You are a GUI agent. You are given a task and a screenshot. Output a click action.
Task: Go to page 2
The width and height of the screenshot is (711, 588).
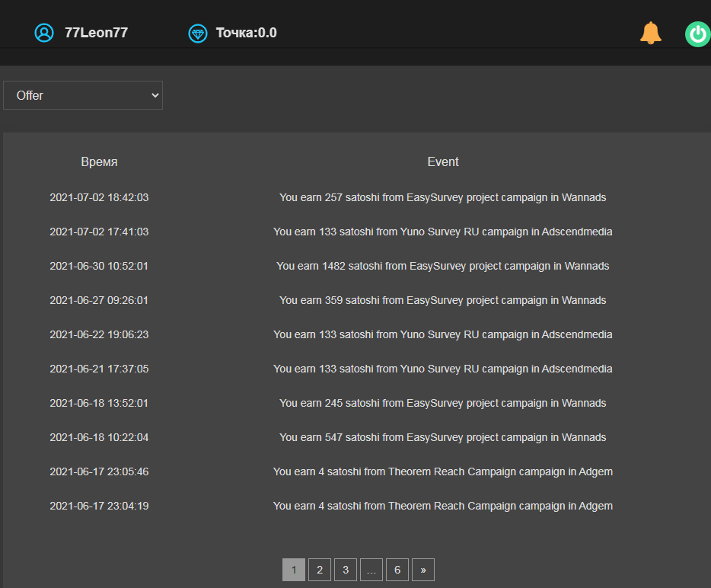(320, 570)
